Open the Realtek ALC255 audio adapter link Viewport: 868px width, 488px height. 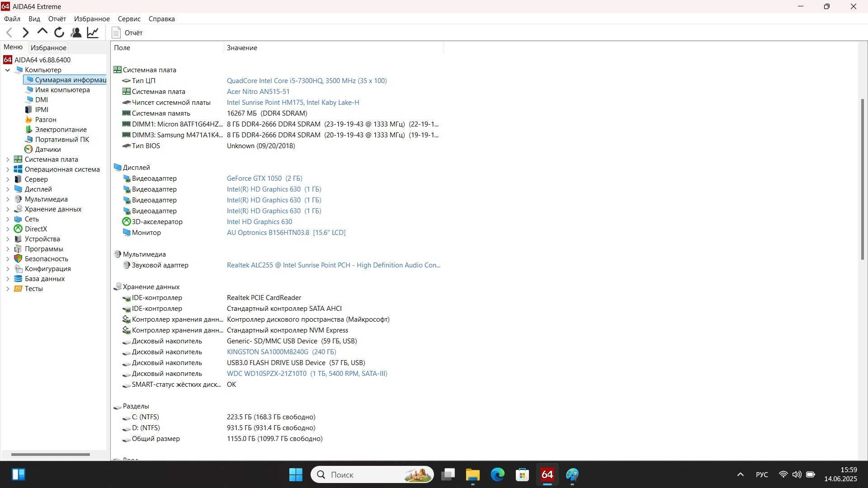[x=333, y=265]
